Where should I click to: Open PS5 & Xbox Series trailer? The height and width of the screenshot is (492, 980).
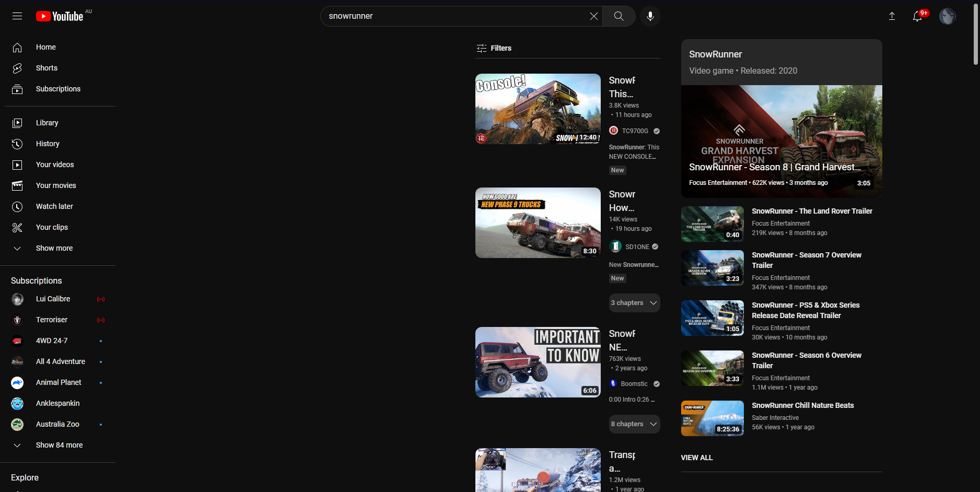(806, 310)
